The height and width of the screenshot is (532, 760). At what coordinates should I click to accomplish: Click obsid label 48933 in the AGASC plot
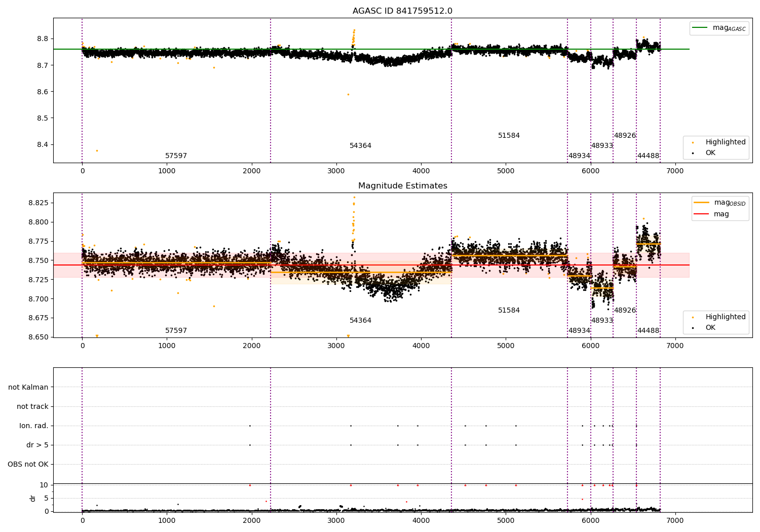click(x=602, y=146)
